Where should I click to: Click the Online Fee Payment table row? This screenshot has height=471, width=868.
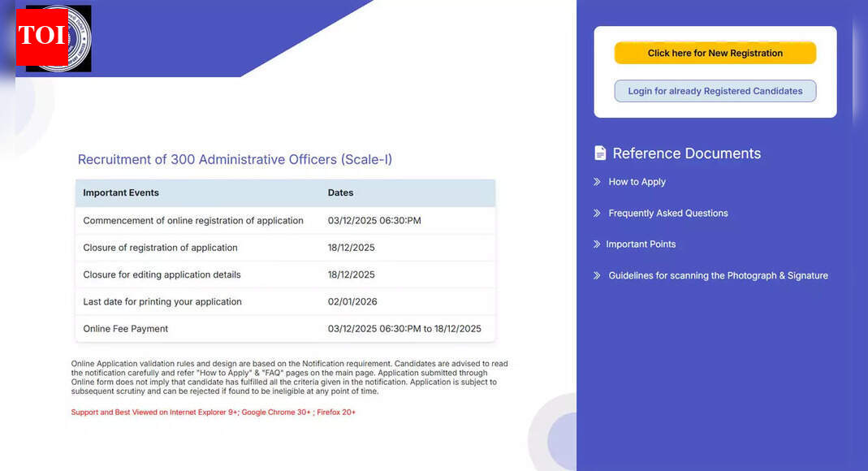pyautogui.click(x=284, y=328)
